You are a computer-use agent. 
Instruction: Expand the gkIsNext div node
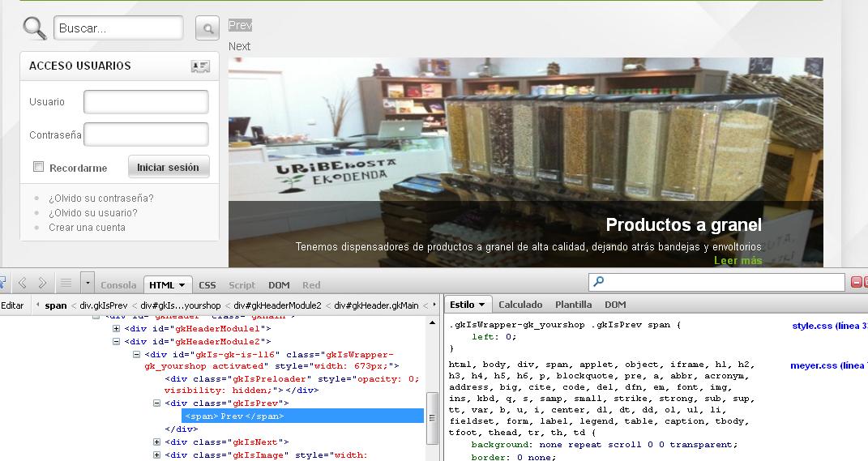coord(156,442)
